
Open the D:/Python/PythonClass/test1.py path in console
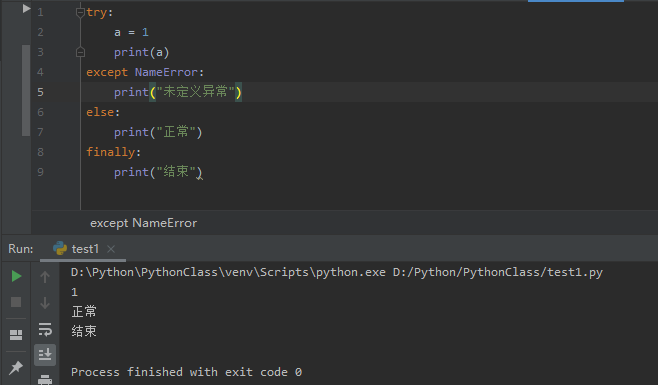coord(498,272)
